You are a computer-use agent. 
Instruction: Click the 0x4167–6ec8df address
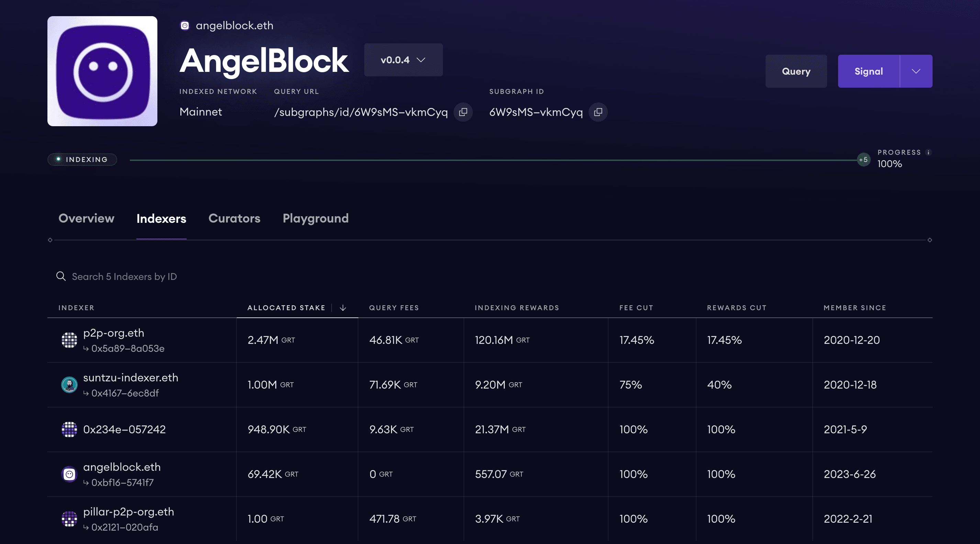[125, 393]
